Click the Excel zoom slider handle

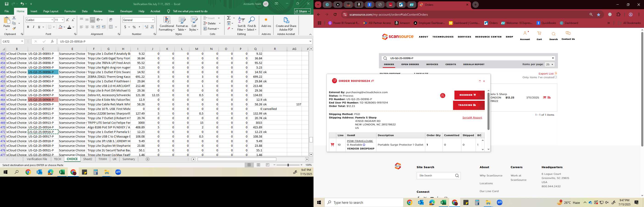[288, 165]
